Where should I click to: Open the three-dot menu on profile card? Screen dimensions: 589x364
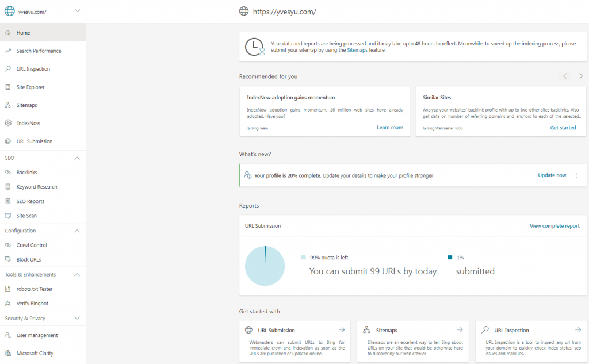click(x=576, y=175)
